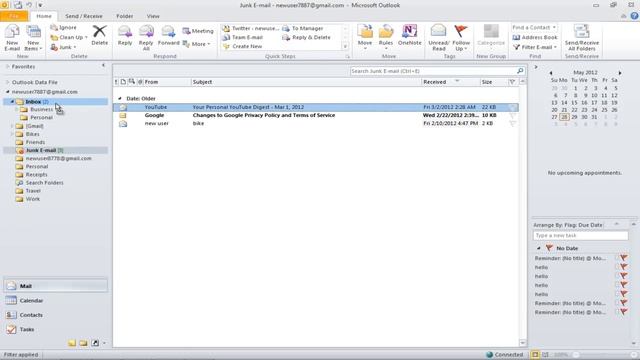The height and width of the screenshot is (360, 640).
Task: Reply to the selected e-mail
Action: pyautogui.click(x=124, y=36)
